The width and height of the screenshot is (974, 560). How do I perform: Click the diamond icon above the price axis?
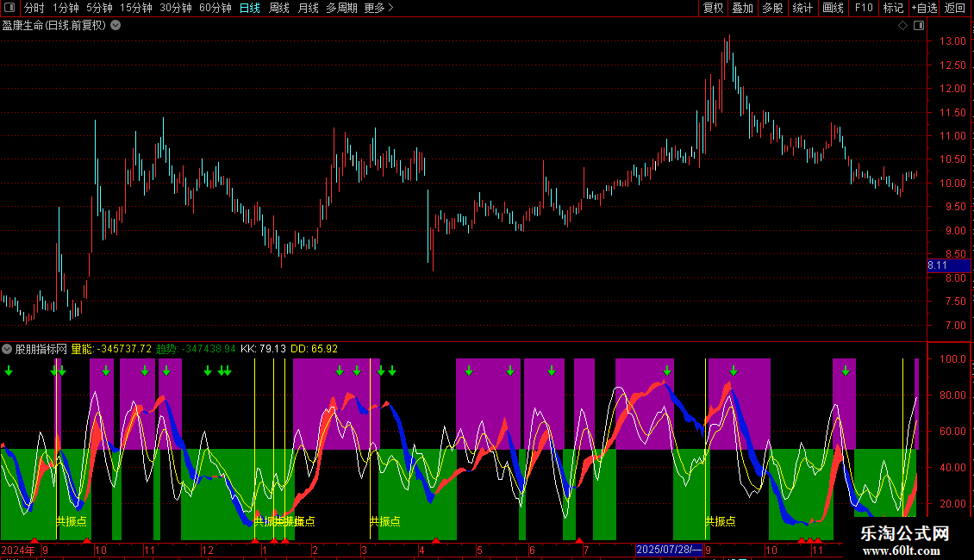[x=902, y=26]
